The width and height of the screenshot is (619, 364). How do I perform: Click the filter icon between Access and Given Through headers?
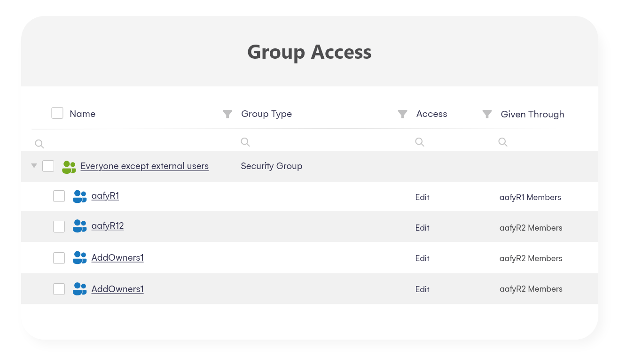click(x=487, y=114)
